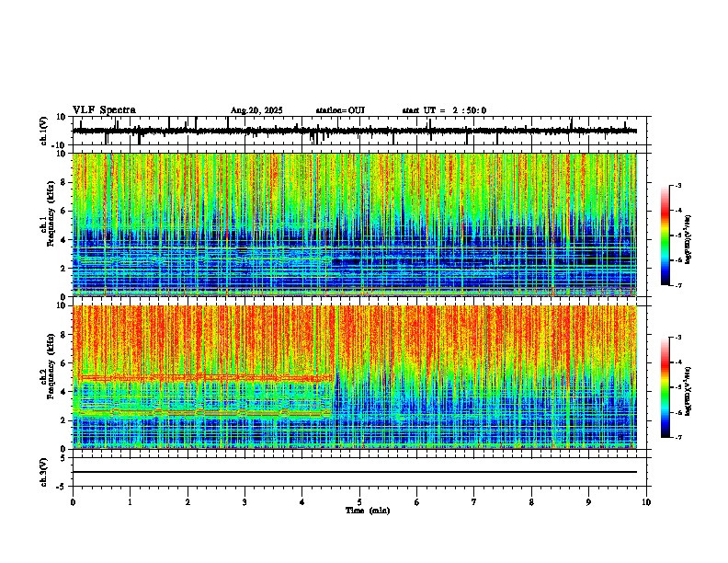728x563 pixels.
Task: Click the "-3" label on ch.1 color bar
Action: [678, 185]
